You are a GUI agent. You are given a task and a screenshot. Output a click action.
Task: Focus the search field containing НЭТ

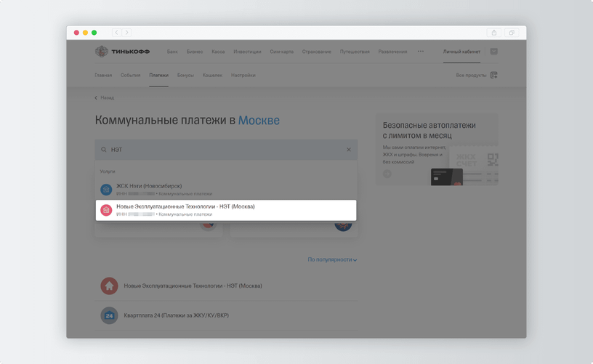(x=226, y=150)
